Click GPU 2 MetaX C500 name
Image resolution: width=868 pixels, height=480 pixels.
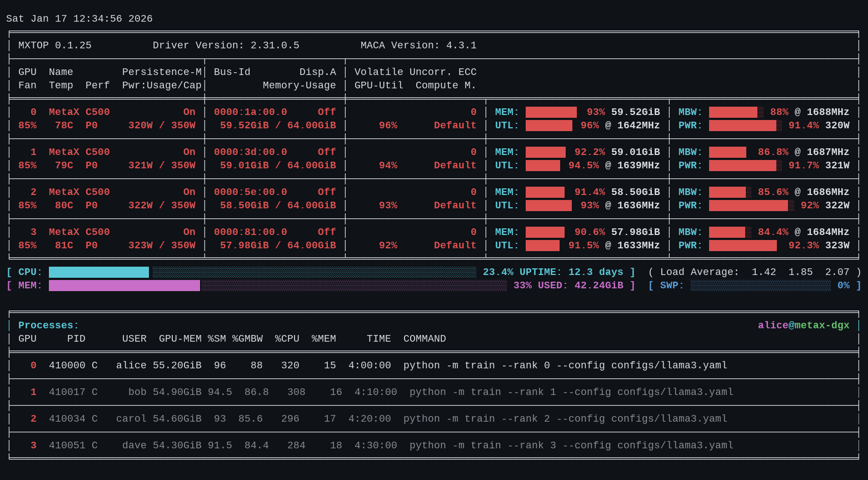pos(79,192)
